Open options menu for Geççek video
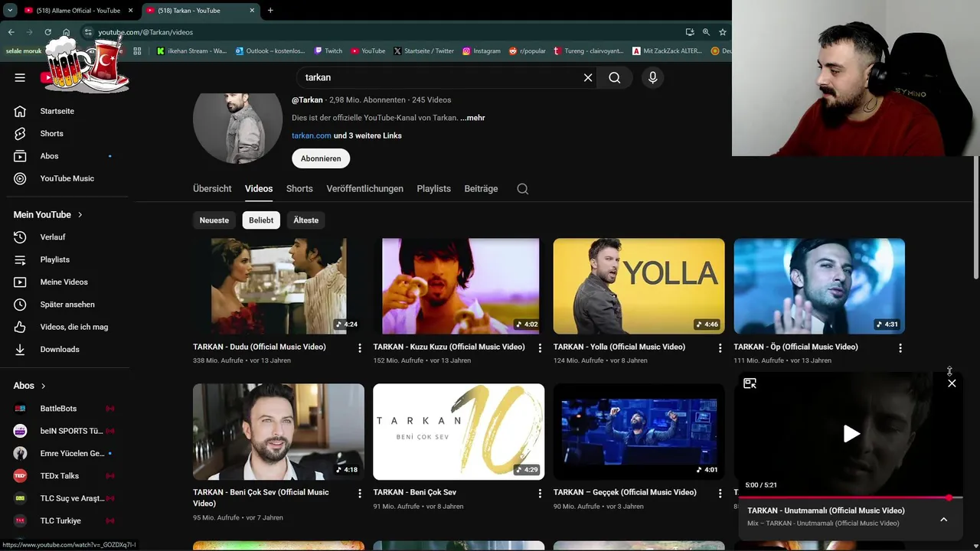 (720, 494)
